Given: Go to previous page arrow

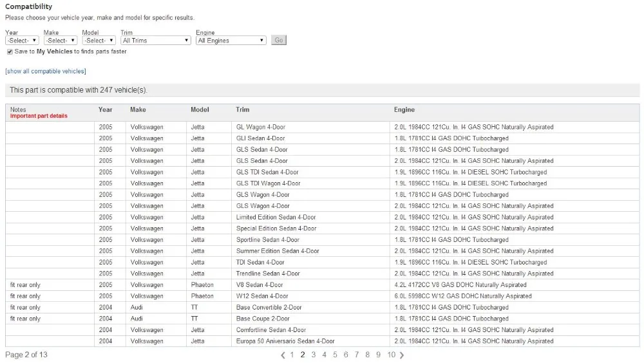Looking at the screenshot, I should [x=283, y=355].
